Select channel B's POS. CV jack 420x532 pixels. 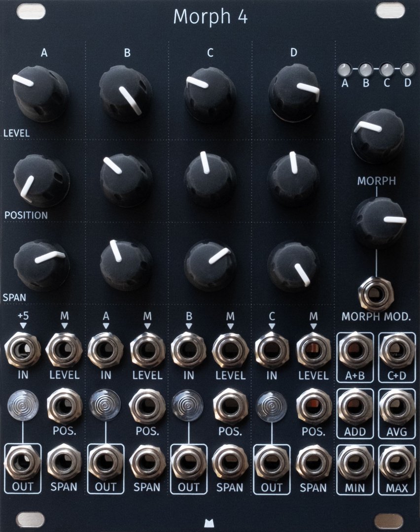click(147, 406)
